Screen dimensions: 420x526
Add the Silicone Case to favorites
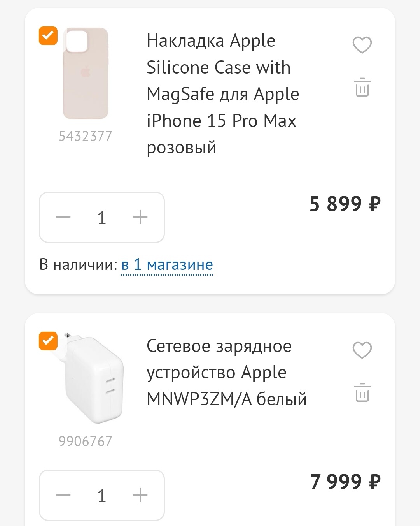(x=362, y=45)
